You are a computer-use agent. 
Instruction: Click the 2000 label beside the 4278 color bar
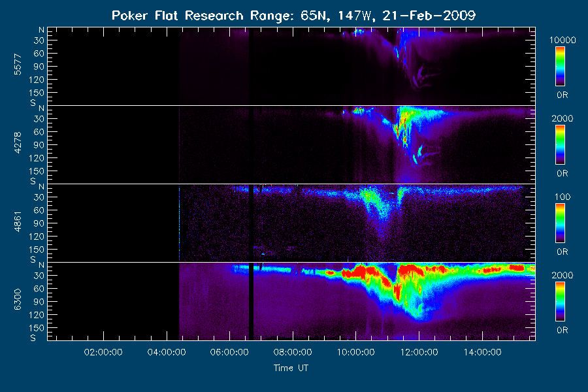coord(563,118)
